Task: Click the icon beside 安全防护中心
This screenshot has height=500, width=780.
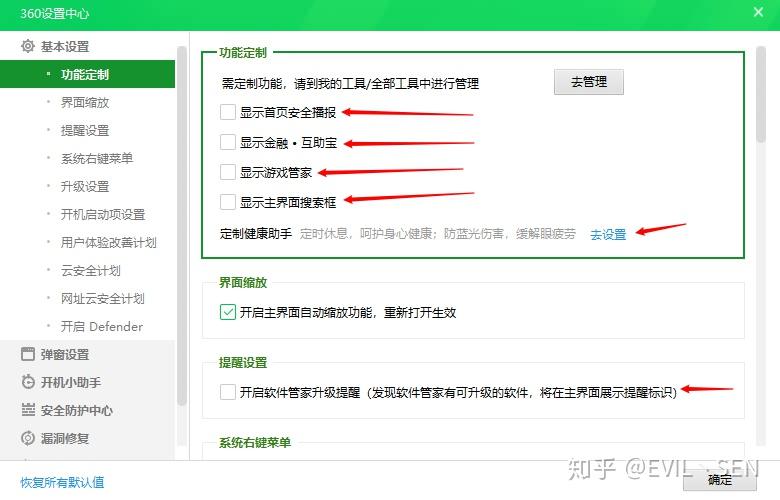Action: (x=28, y=410)
